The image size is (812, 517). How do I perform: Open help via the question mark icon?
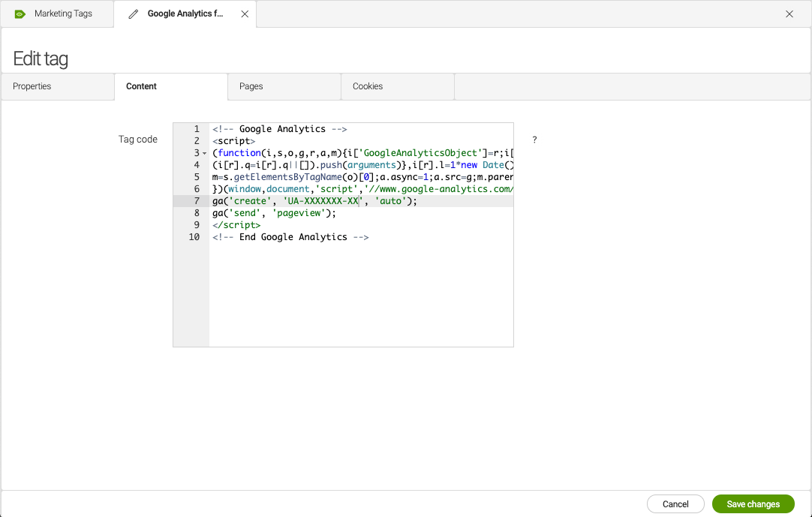point(534,140)
